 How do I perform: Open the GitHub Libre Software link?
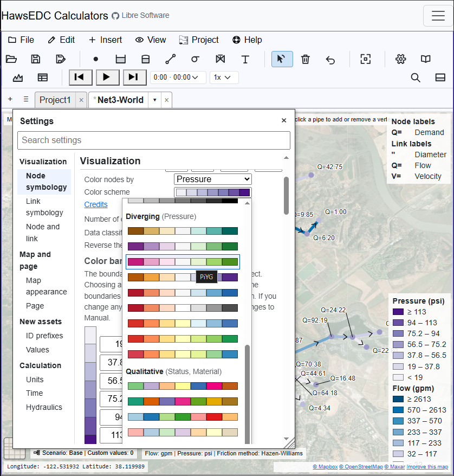(x=140, y=16)
